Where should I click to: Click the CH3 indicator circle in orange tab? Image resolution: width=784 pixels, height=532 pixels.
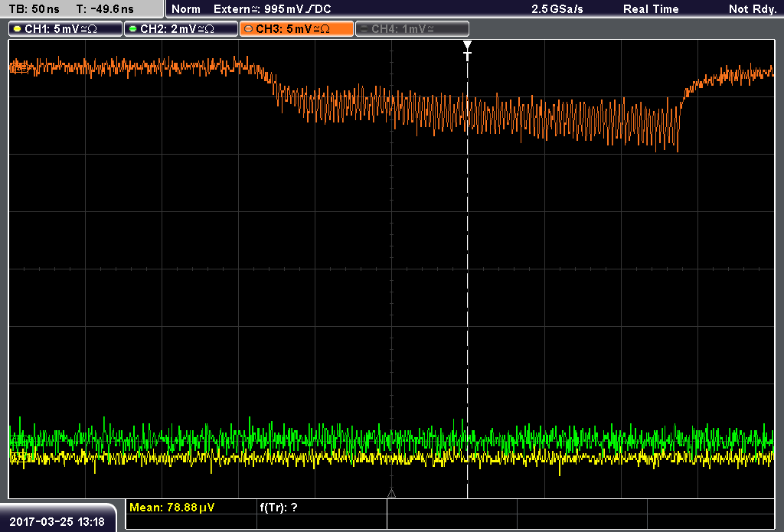click(x=249, y=29)
